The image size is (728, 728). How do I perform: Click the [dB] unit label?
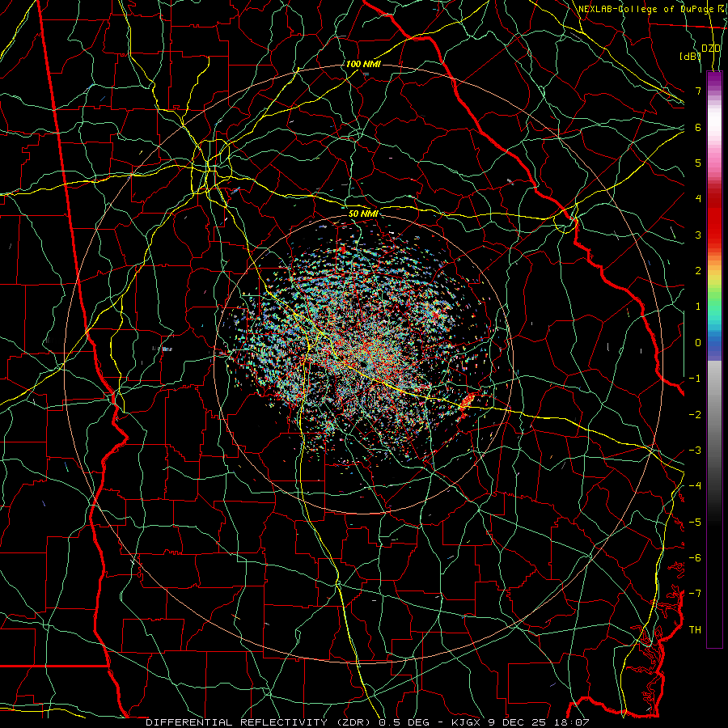[690, 56]
